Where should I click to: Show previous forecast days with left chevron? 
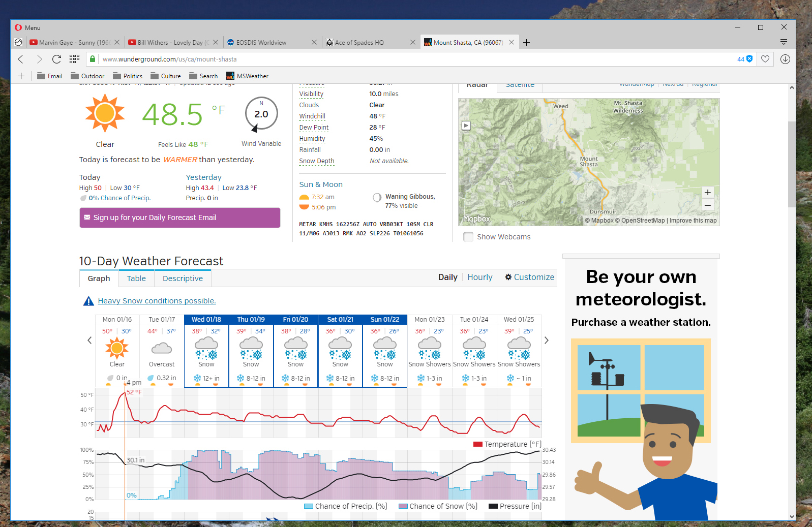[89, 340]
